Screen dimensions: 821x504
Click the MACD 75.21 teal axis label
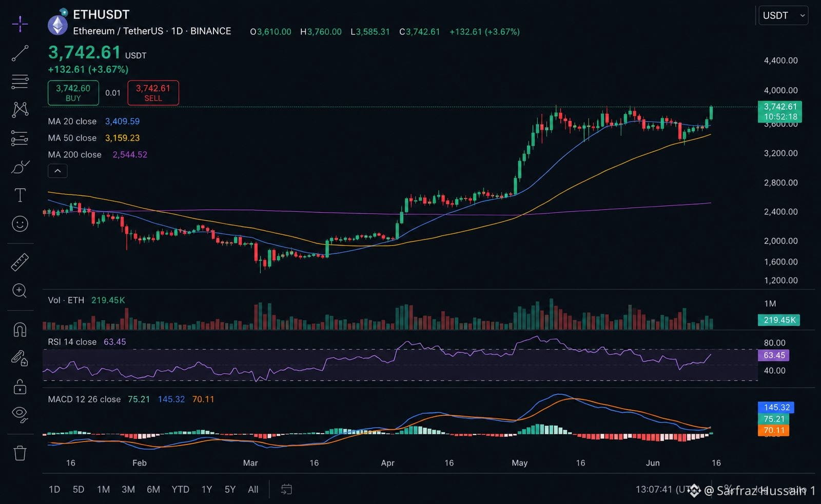(774, 419)
